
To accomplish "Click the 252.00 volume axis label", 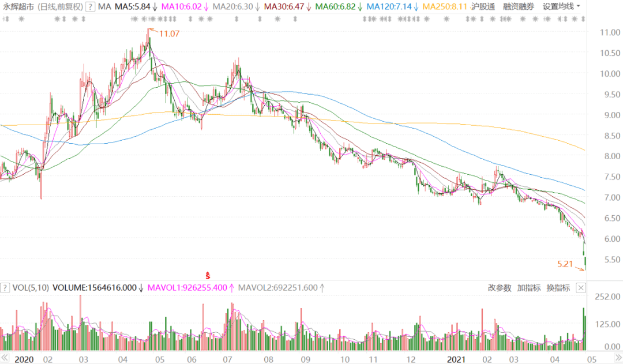I will pos(607,297).
